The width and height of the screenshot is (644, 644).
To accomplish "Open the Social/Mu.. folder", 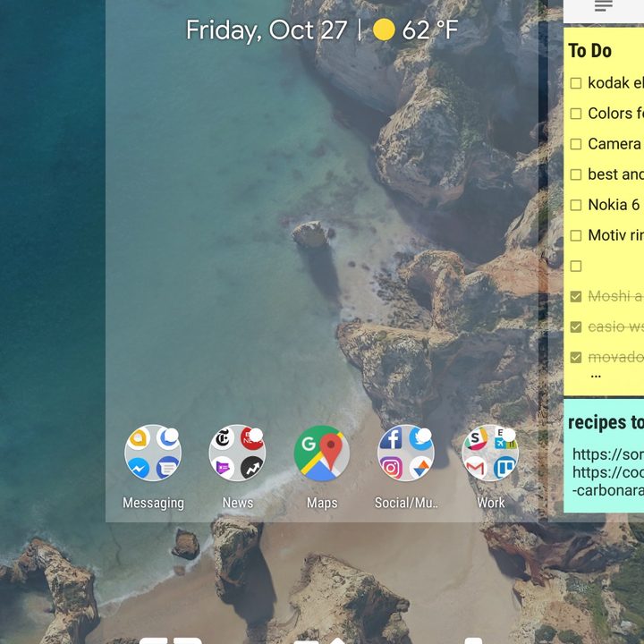I will [x=406, y=453].
